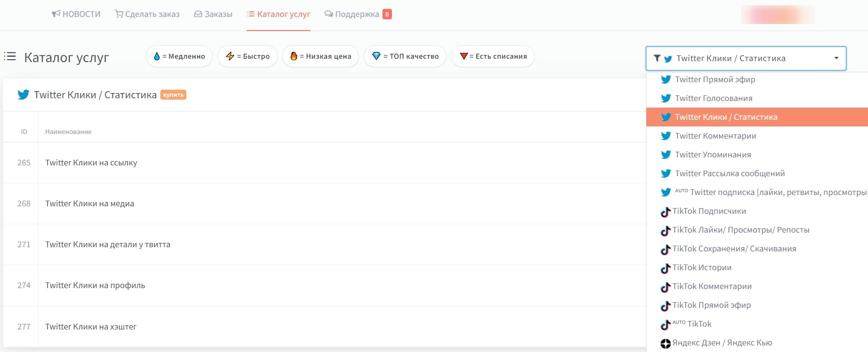Choose Twitter Рассылка сообщений option
Image resolution: width=868 pixels, height=352 pixels.
coord(757,173)
